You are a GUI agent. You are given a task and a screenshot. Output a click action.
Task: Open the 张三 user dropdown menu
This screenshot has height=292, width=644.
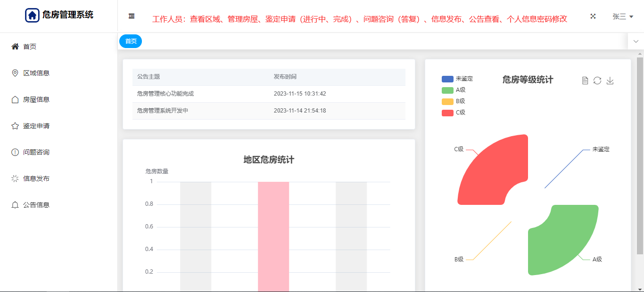(x=622, y=16)
